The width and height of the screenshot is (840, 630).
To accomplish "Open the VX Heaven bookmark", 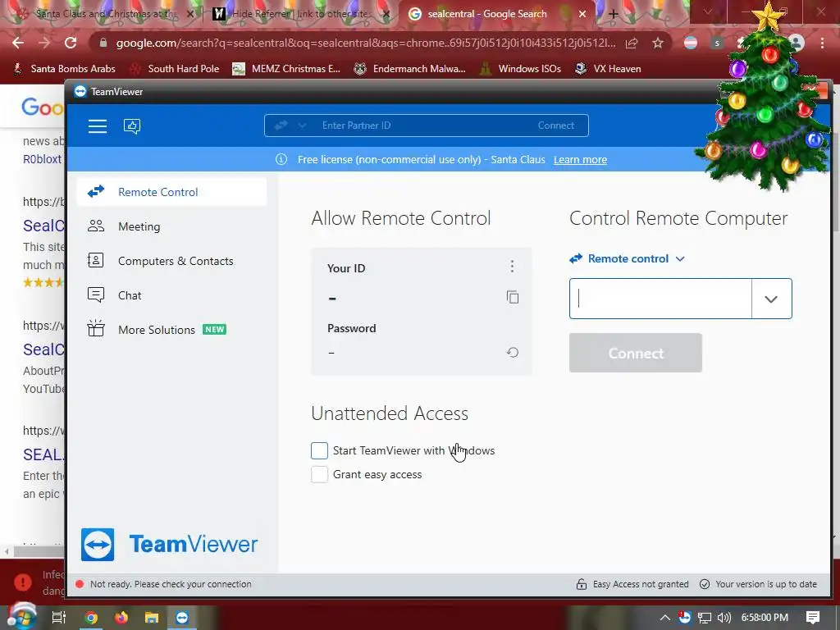I will click(608, 69).
